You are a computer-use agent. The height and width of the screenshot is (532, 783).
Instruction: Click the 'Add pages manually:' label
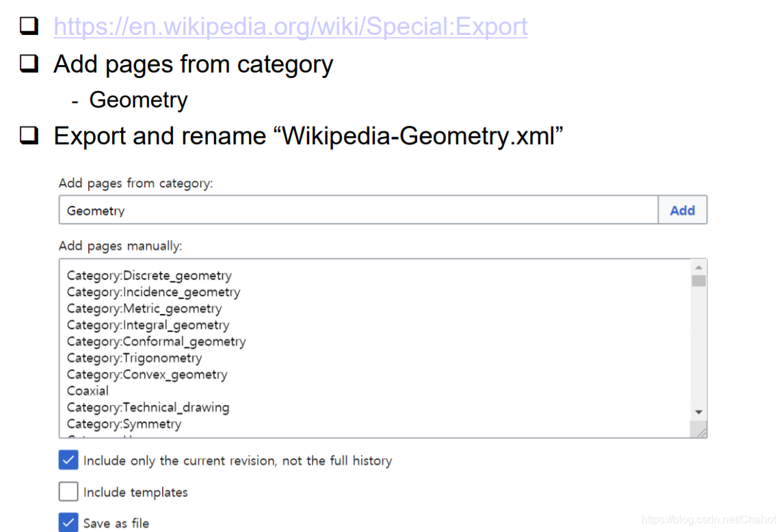(120, 245)
